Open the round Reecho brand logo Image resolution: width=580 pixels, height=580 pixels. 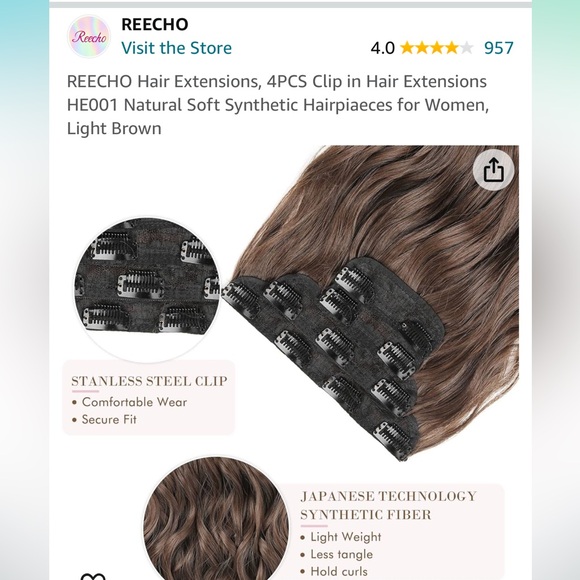coord(89,37)
